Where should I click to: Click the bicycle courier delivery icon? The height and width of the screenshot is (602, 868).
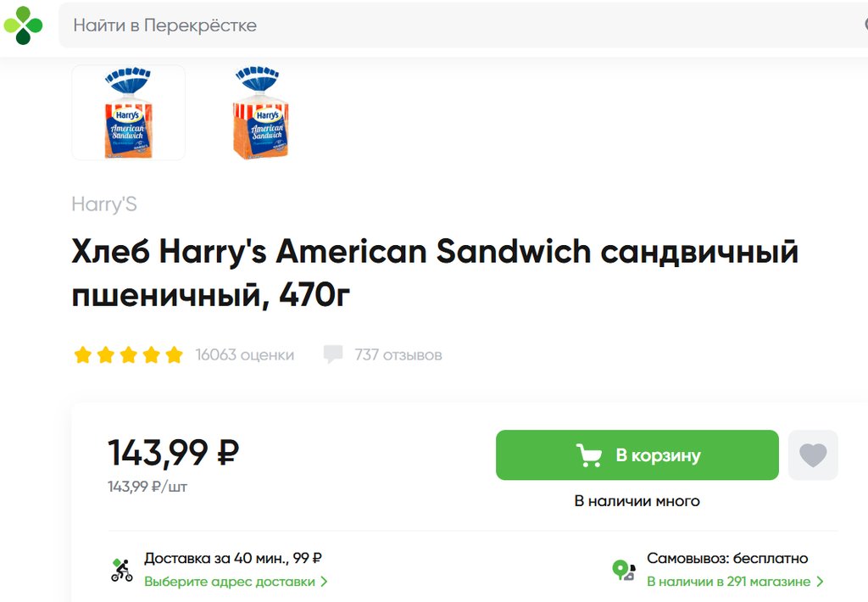[122, 570]
